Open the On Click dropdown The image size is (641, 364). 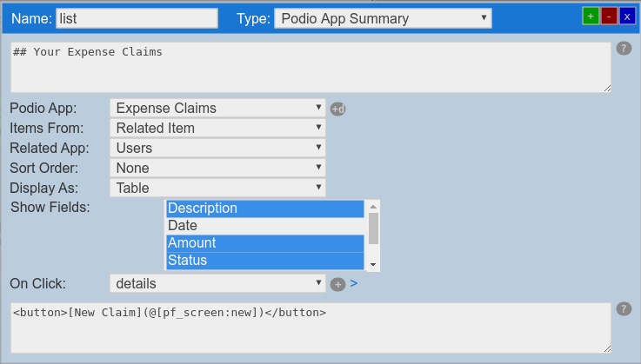click(x=217, y=283)
